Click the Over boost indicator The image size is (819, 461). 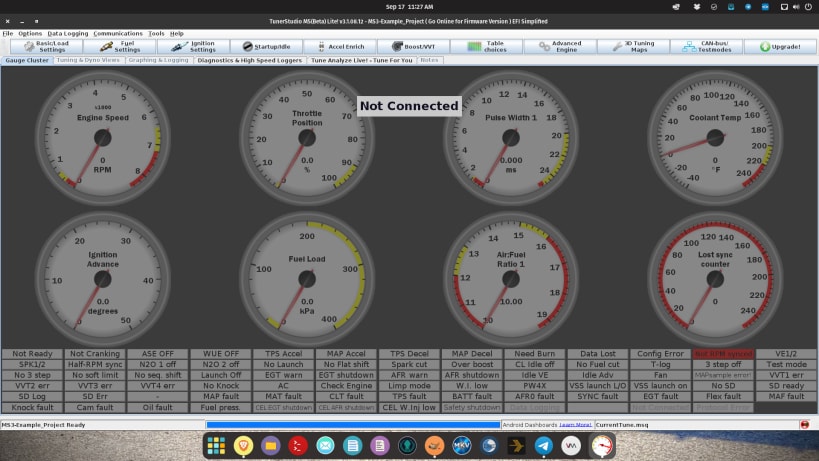pyautogui.click(x=472, y=364)
